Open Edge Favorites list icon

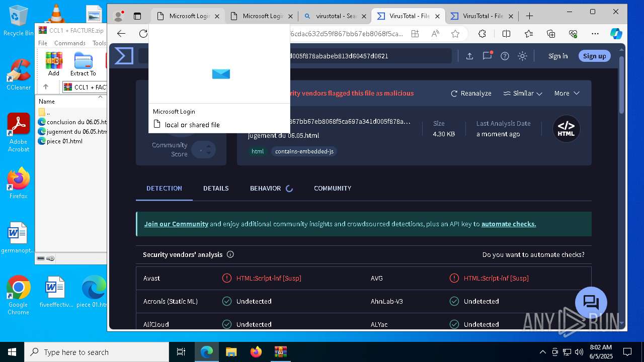529,34
